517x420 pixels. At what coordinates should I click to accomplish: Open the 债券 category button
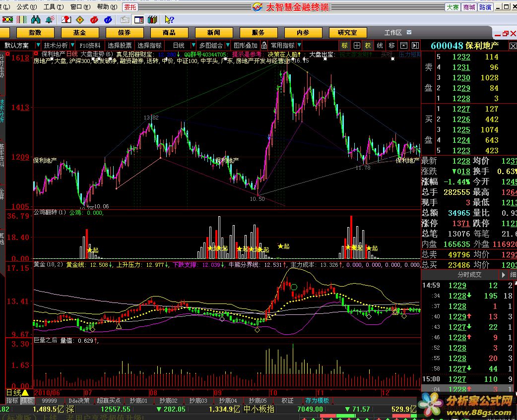[125, 32]
